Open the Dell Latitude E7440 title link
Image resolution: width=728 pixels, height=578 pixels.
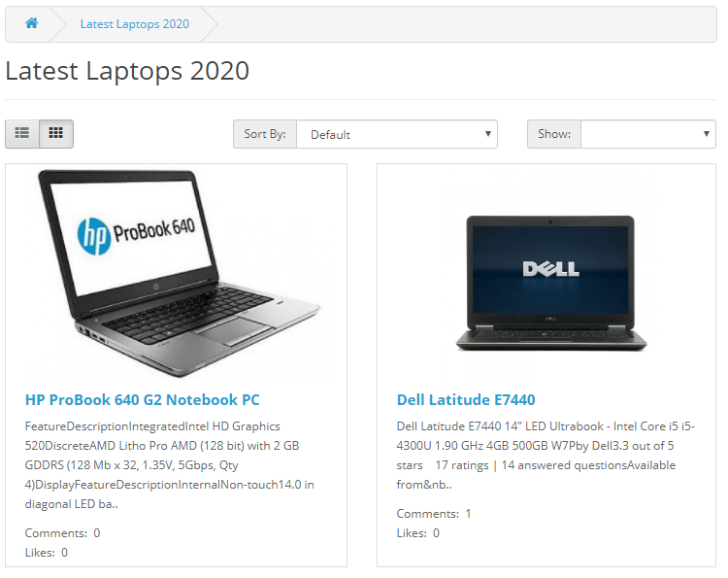click(466, 399)
